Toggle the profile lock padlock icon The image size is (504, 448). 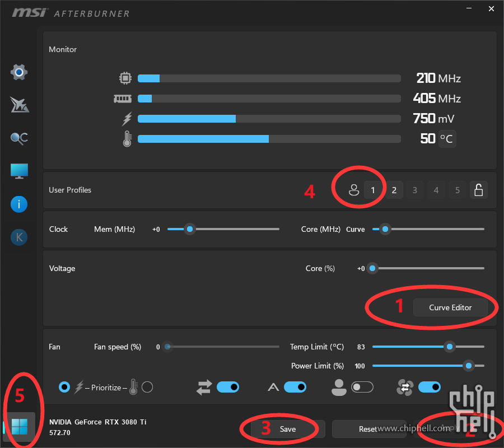click(479, 190)
